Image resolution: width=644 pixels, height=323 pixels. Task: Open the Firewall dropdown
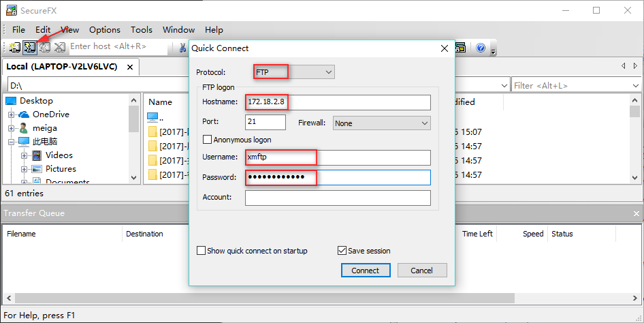(425, 123)
